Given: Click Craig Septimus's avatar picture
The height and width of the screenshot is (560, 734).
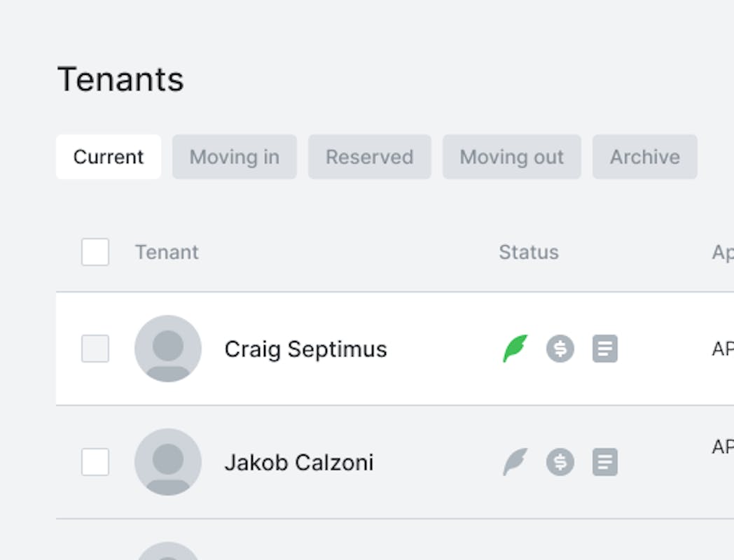Looking at the screenshot, I should (168, 349).
